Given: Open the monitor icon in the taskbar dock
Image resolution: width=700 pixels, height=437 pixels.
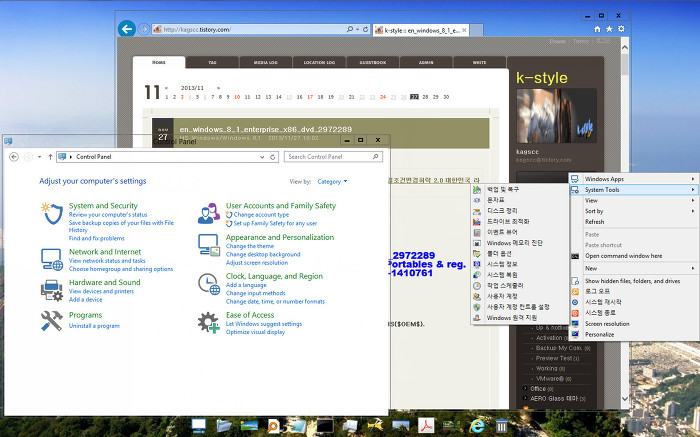Looking at the screenshot, I should pos(198,425).
